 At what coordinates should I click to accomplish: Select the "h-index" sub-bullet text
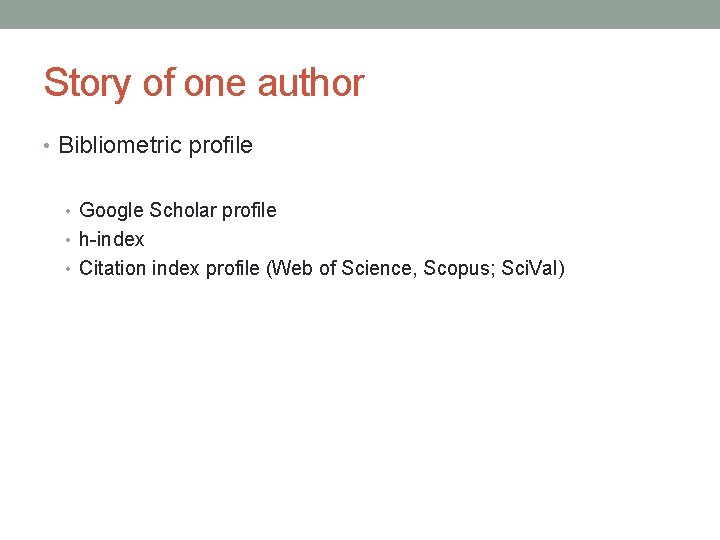[x=112, y=239]
